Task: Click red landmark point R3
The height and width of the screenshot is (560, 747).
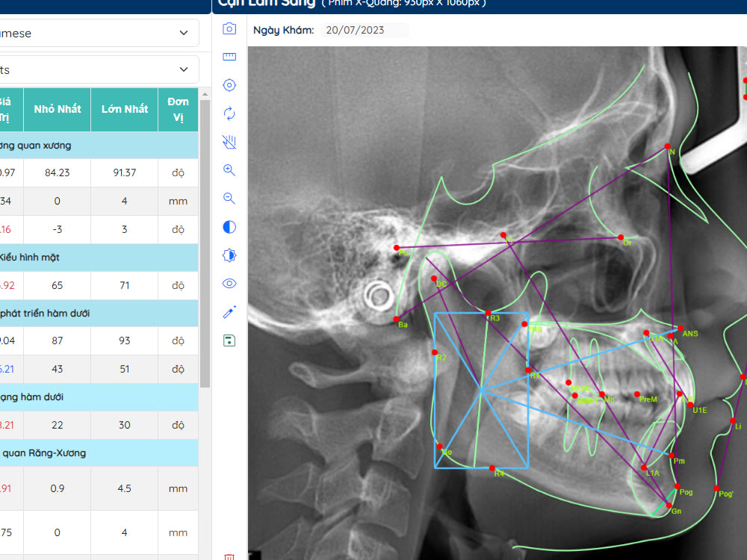Action: click(488, 314)
